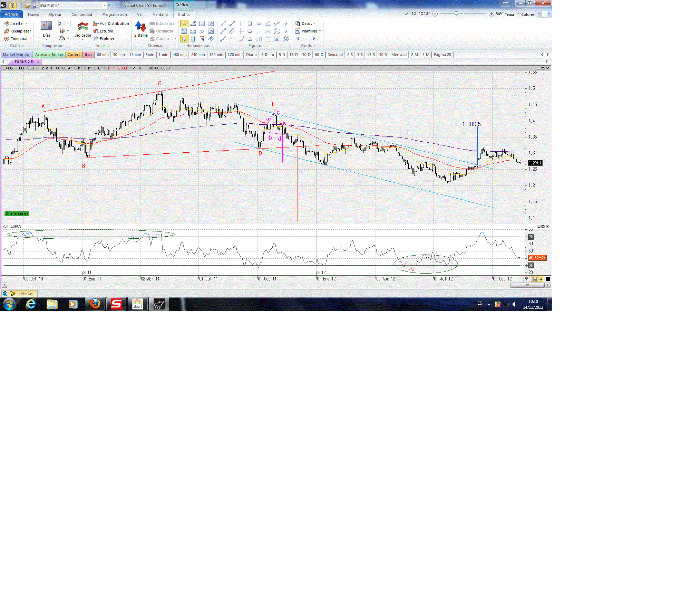Image resolution: width=700 pixels, height=601 pixels.
Task: Select the triangle figure tool
Action: coord(250,39)
